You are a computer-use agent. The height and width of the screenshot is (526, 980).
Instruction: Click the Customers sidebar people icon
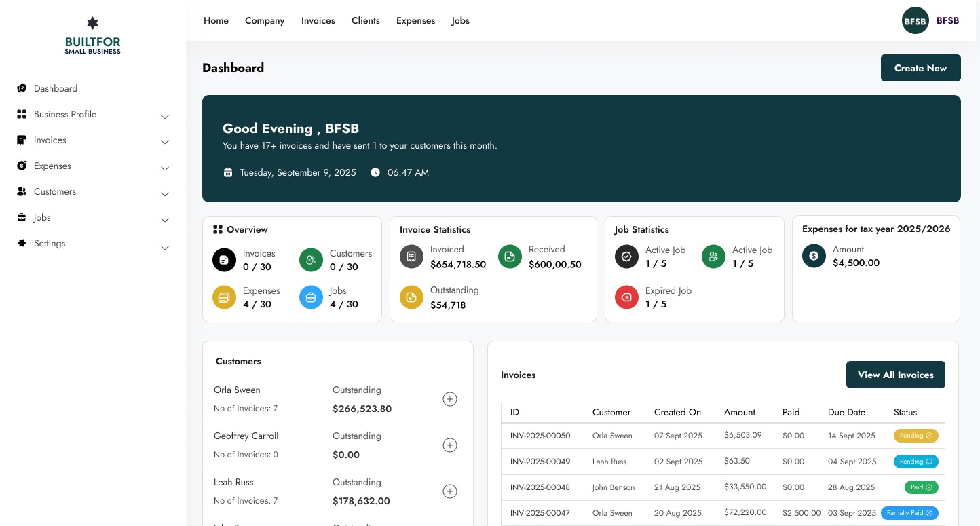(x=22, y=191)
